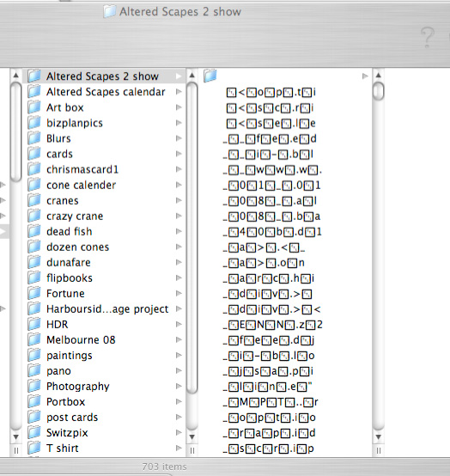
Task: Click column resize handle below rightmost scrollbar
Action: pyautogui.click(x=379, y=450)
